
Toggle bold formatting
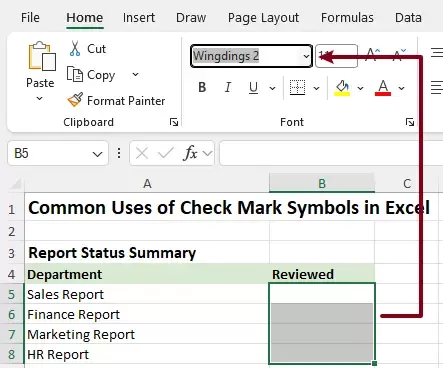[x=202, y=88]
